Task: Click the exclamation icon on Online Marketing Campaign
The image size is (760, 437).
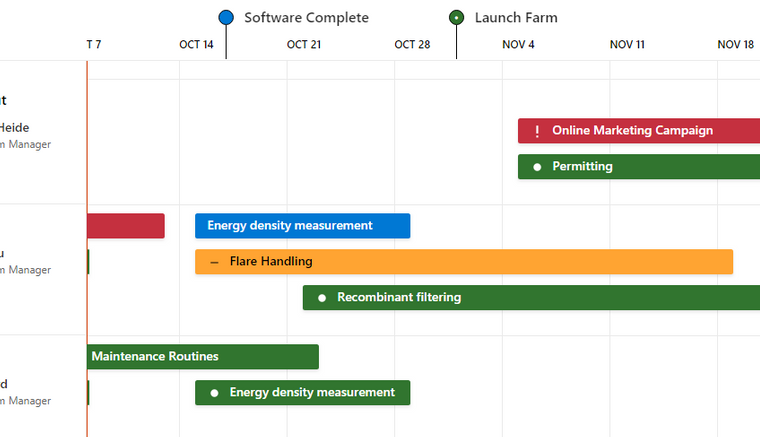Action: pyautogui.click(x=537, y=131)
